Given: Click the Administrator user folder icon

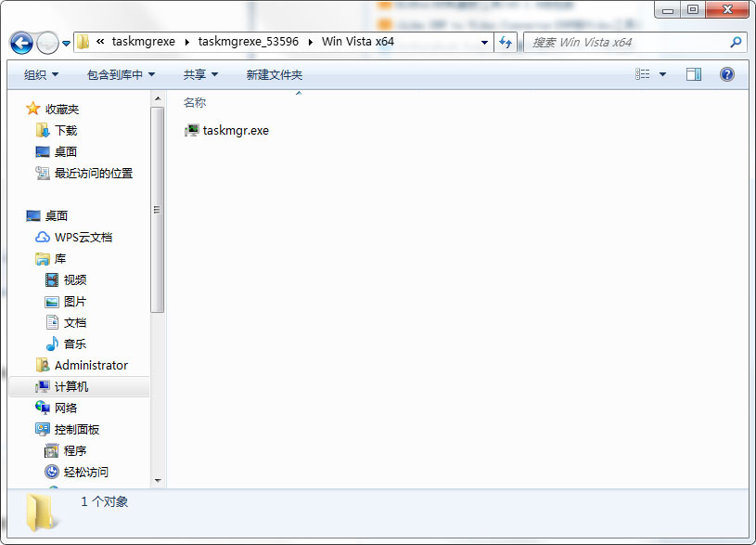Looking at the screenshot, I should tap(43, 365).
